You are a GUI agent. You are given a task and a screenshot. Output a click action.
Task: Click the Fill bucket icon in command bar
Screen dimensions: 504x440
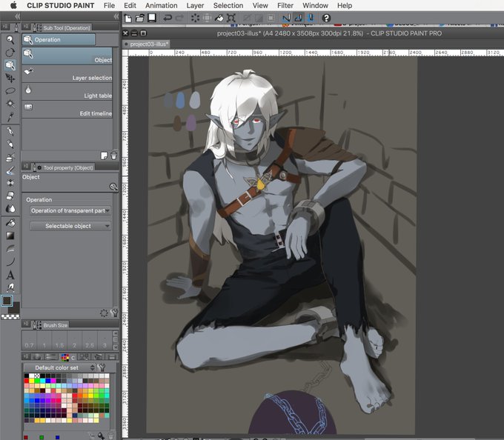point(219,18)
